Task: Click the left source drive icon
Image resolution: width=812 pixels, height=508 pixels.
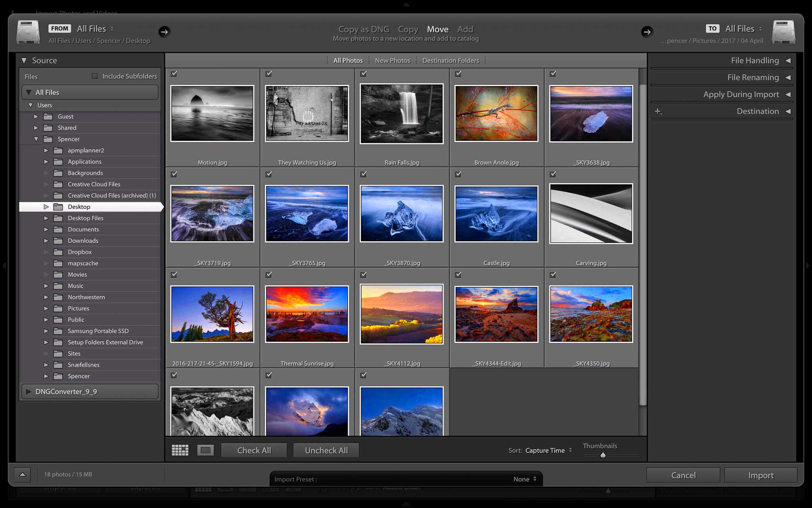Action: [26, 32]
